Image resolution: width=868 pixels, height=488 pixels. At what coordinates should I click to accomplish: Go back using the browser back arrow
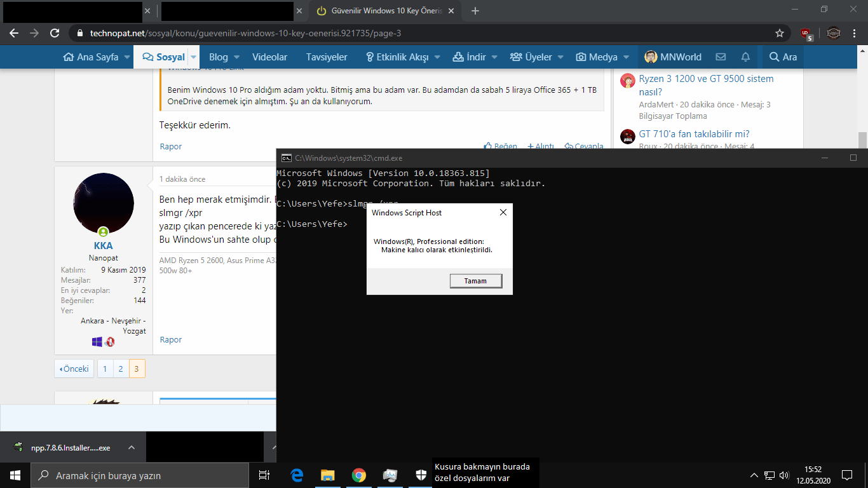(x=14, y=33)
